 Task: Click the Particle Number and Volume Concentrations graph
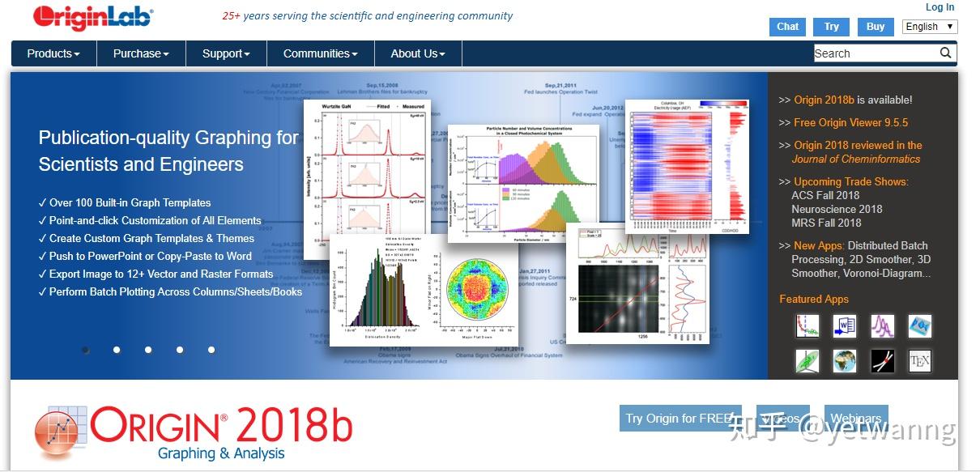[x=523, y=183]
